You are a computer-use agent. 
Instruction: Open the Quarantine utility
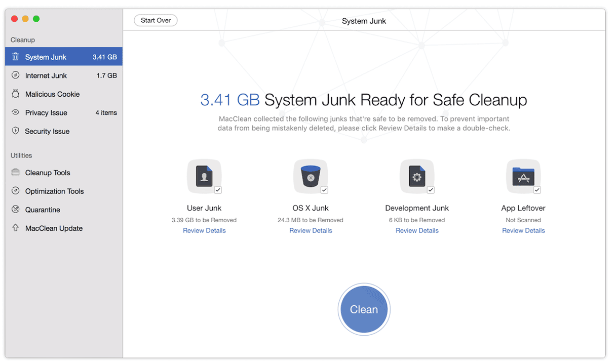64,210
